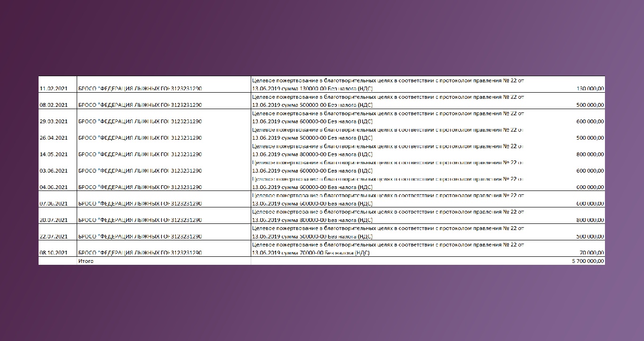Select the date cell 29.03.2021
This screenshot has height=341, width=644.
coord(54,121)
